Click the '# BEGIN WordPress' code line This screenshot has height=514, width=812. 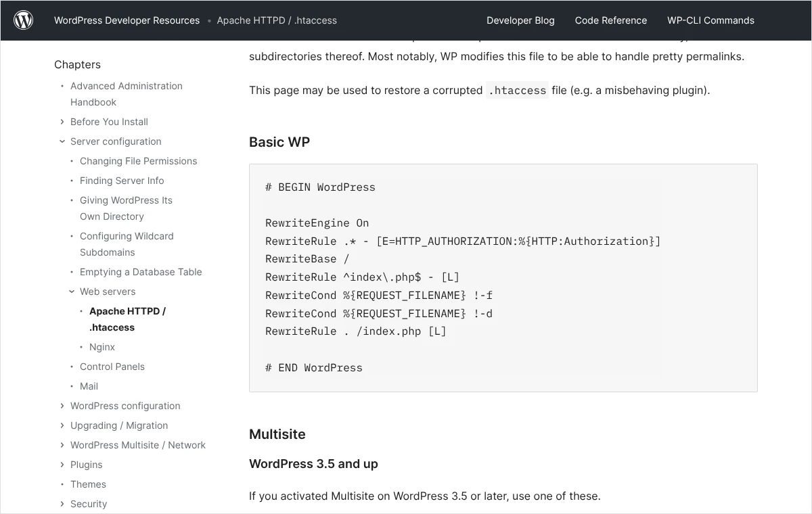point(320,187)
